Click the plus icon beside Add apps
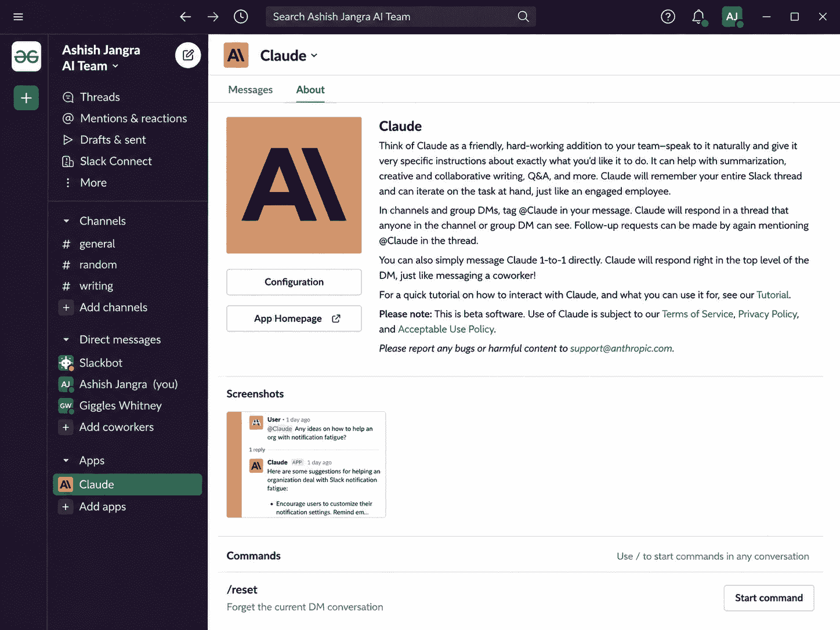The height and width of the screenshot is (630, 840). pyautogui.click(x=66, y=507)
